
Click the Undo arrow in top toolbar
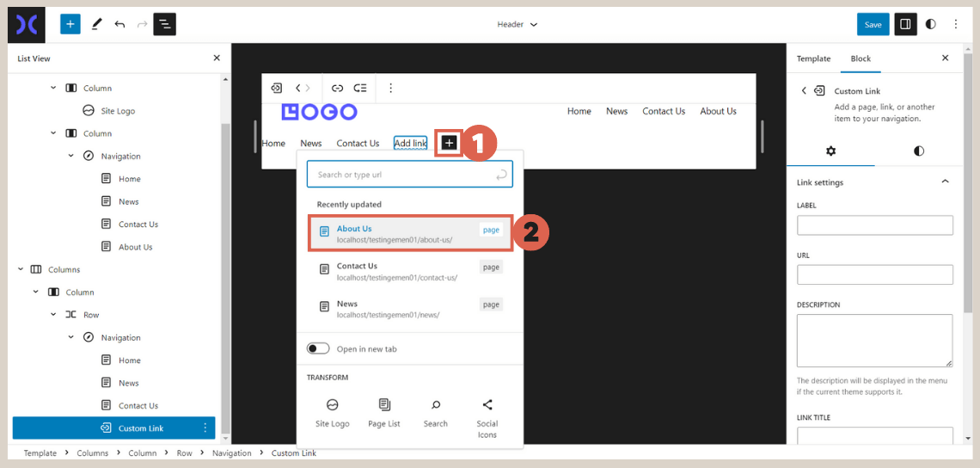coord(119,24)
